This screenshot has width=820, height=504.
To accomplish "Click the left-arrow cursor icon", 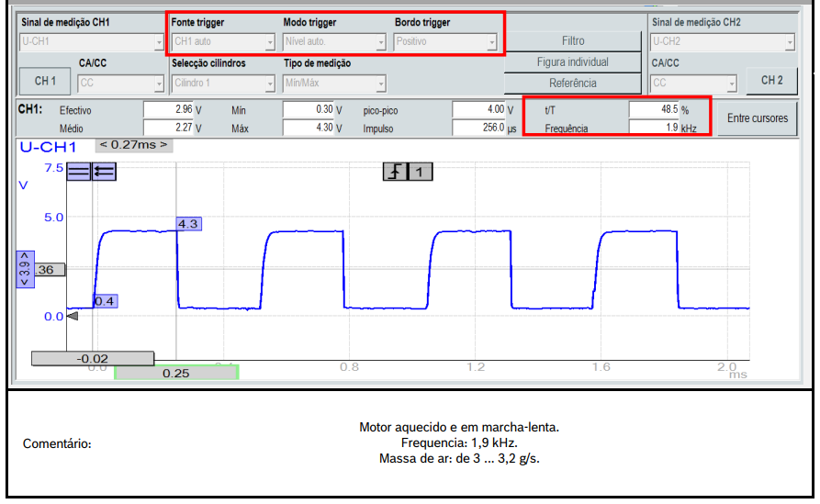I will coord(104,171).
